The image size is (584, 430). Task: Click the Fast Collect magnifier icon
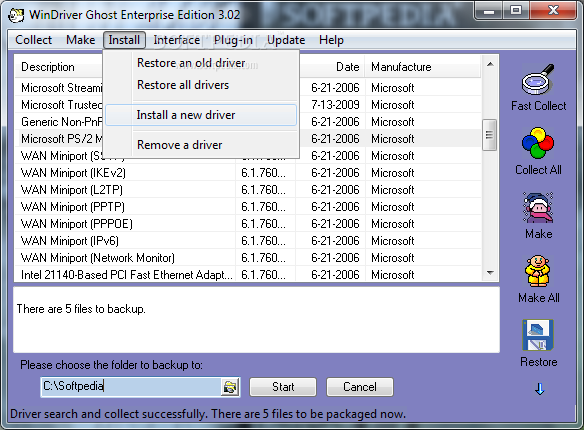coord(538,80)
